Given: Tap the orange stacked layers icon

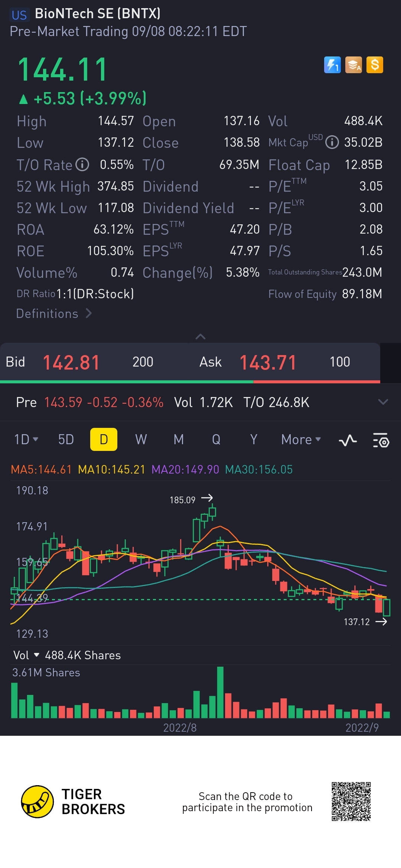Looking at the screenshot, I should (353, 65).
